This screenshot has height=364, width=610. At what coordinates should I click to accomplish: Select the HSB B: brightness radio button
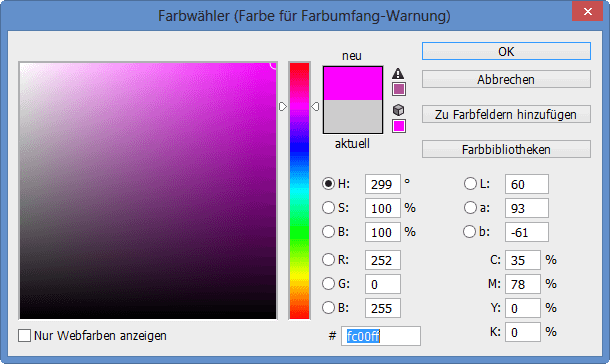click(x=328, y=232)
